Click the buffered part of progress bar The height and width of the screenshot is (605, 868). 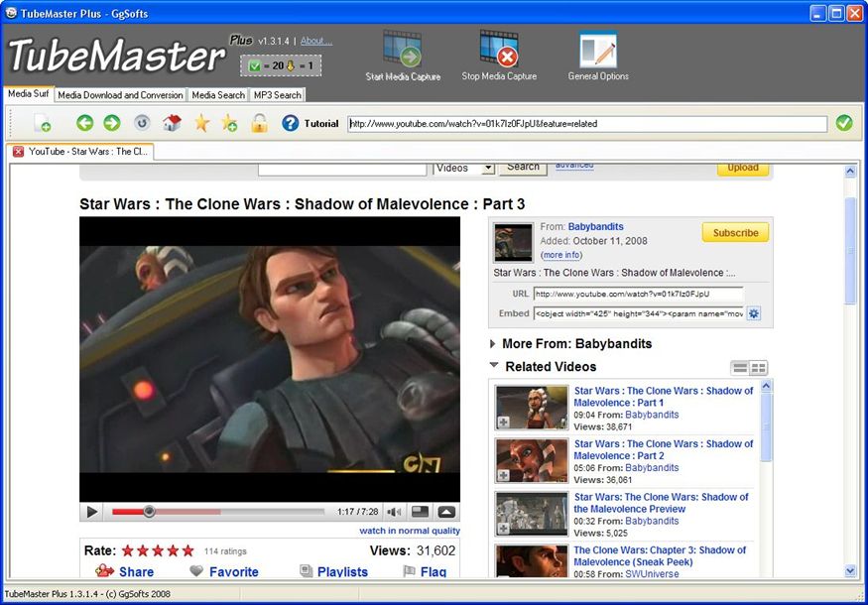(x=188, y=512)
